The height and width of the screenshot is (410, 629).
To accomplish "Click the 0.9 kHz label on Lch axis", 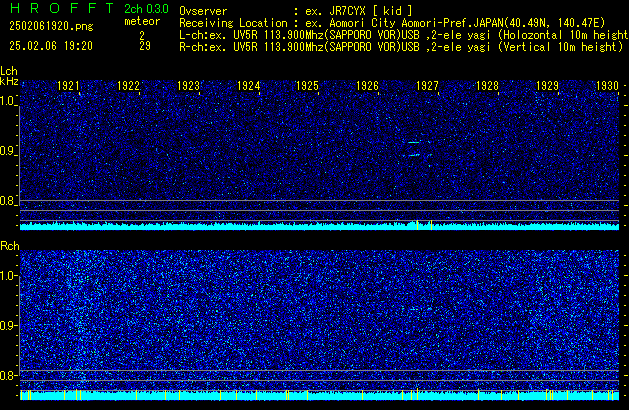I will 7,151.
